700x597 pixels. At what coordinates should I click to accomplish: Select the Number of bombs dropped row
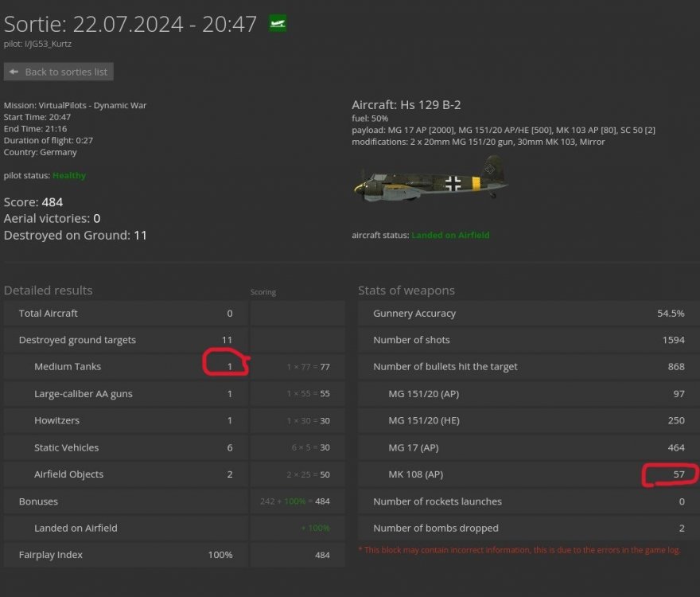tap(525, 528)
